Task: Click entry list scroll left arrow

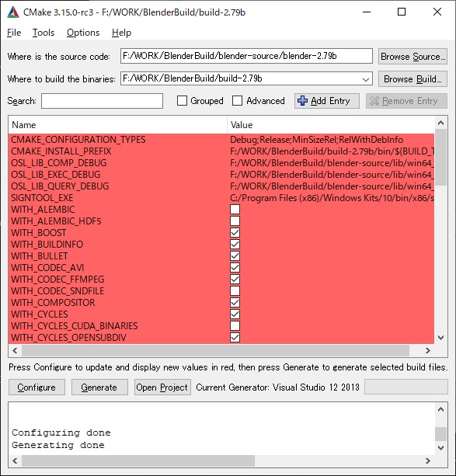Action: point(15,351)
